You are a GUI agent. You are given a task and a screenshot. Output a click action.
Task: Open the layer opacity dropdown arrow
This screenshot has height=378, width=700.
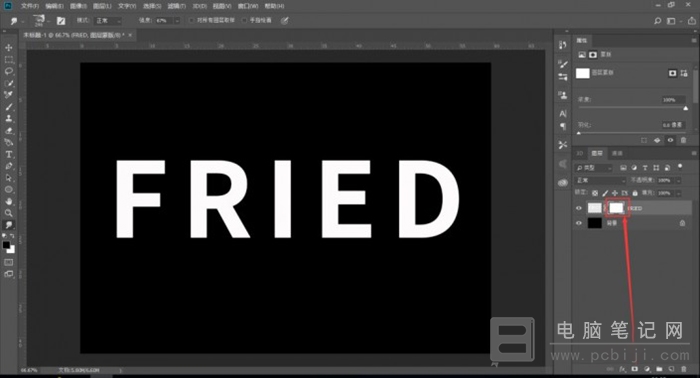pos(678,180)
